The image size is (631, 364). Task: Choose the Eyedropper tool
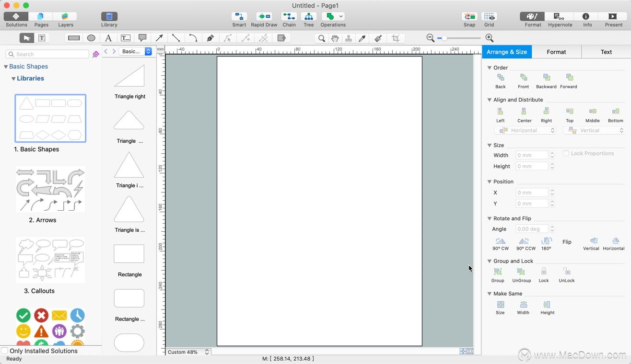click(362, 38)
